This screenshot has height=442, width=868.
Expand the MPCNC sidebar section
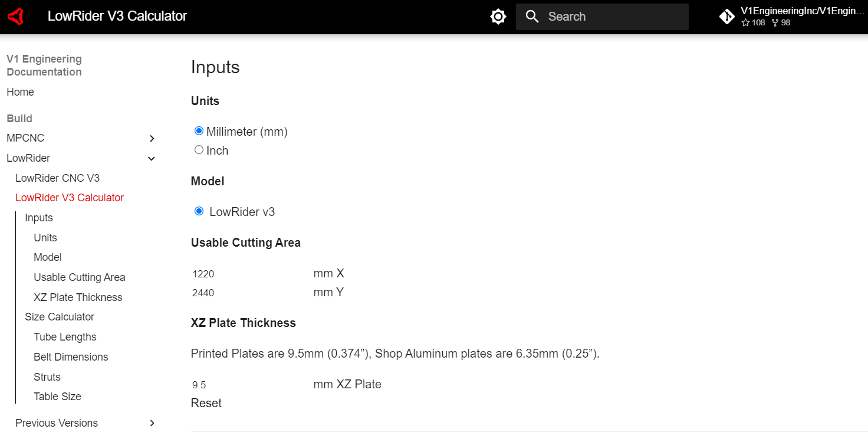(x=152, y=138)
